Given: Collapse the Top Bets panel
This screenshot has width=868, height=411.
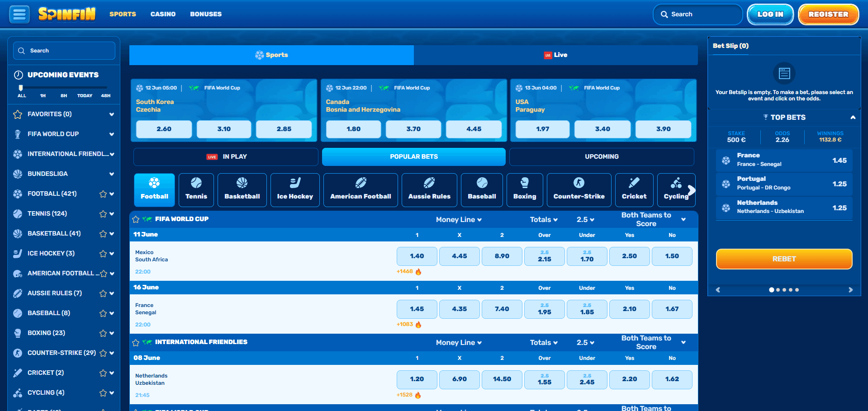Looking at the screenshot, I should (x=853, y=118).
